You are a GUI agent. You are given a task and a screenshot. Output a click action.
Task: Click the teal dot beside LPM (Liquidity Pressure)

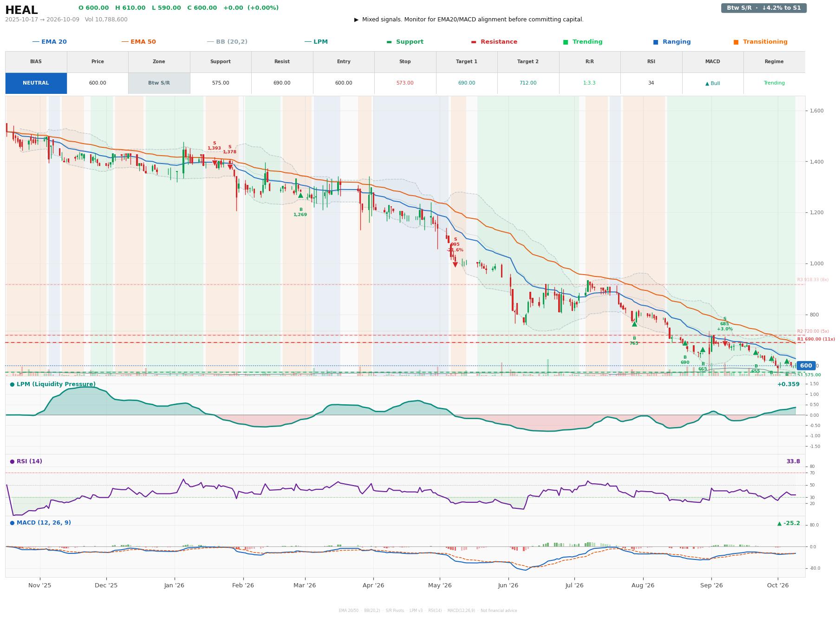(x=12, y=384)
